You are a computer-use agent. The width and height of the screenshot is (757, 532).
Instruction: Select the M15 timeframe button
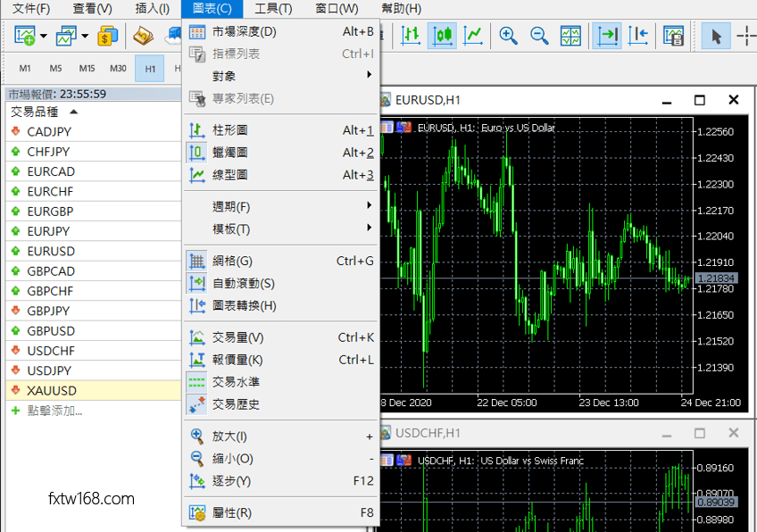tap(87, 68)
